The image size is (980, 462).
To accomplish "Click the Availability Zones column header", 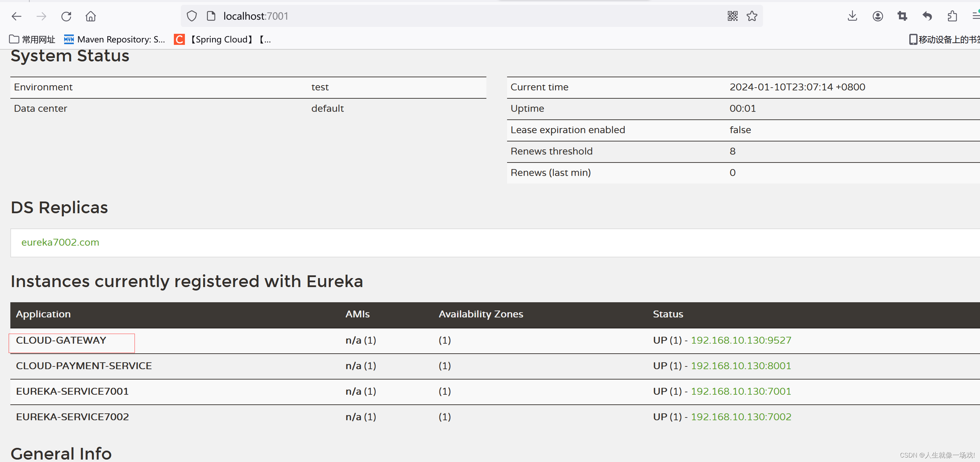I will click(x=481, y=314).
